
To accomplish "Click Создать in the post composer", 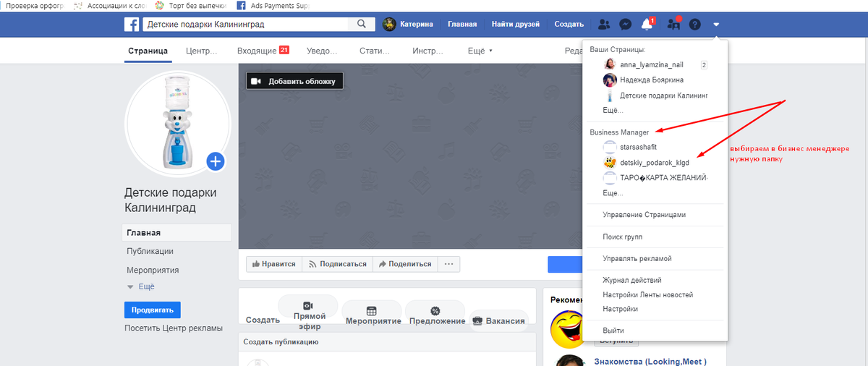I will (x=263, y=320).
